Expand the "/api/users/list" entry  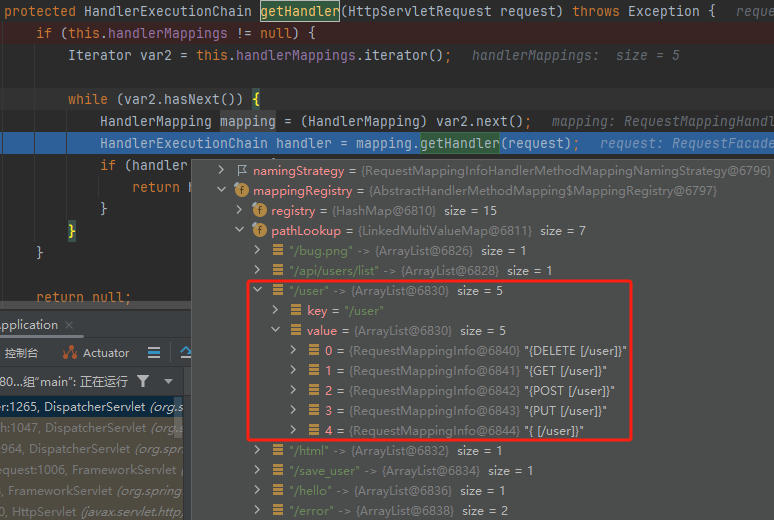[x=257, y=270]
